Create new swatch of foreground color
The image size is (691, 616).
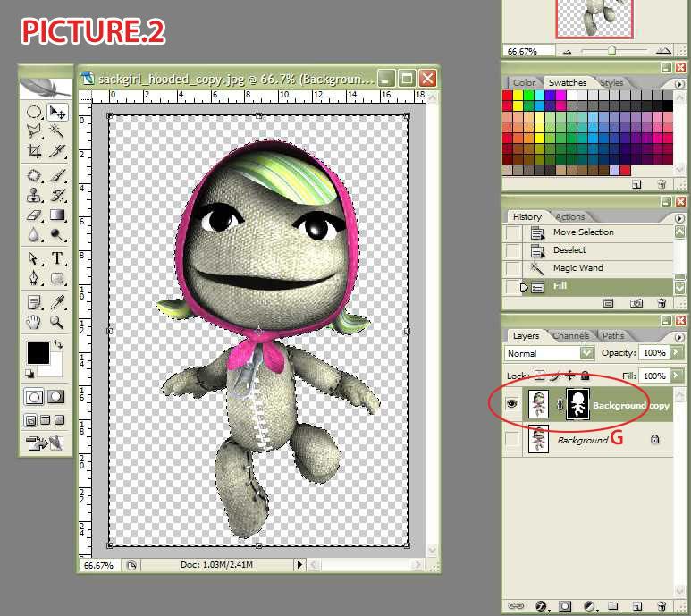click(x=636, y=185)
